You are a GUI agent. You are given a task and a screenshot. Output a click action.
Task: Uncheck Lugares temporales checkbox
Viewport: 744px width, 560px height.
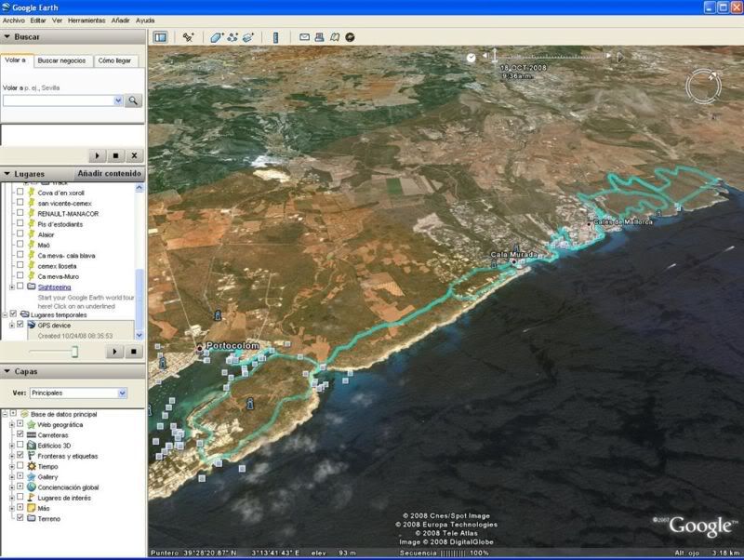[13, 314]
